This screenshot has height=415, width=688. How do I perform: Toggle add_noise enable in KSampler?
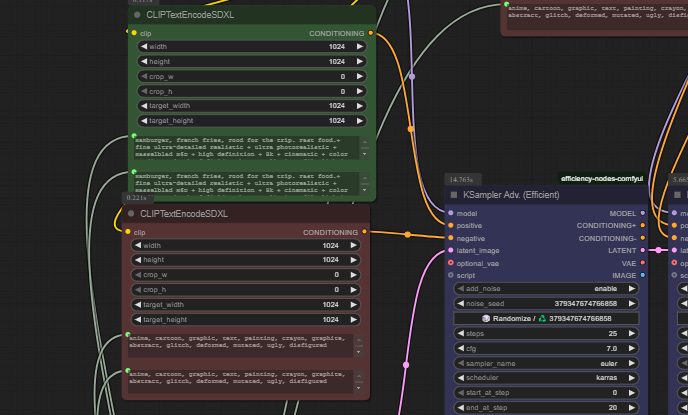point(546,289)
